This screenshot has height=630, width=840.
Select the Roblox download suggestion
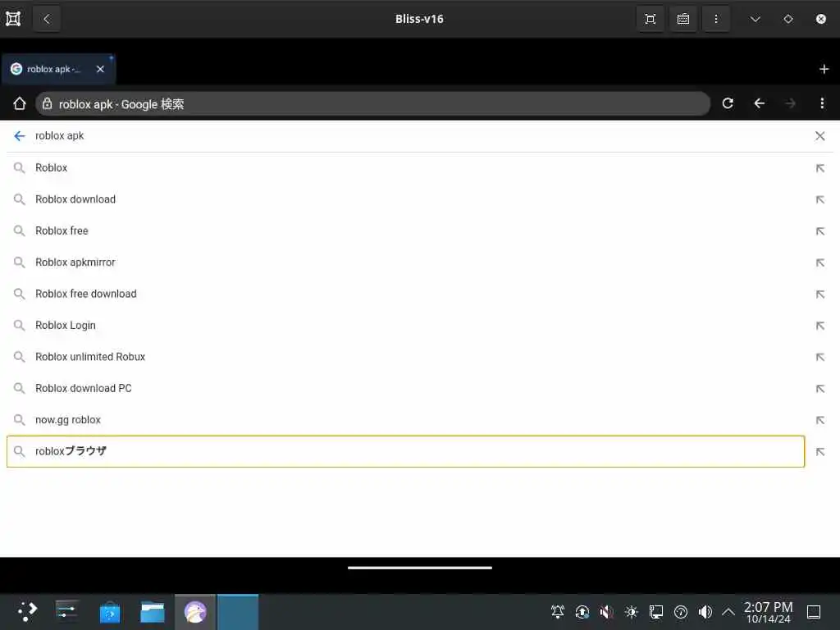[x=405, y=199]
